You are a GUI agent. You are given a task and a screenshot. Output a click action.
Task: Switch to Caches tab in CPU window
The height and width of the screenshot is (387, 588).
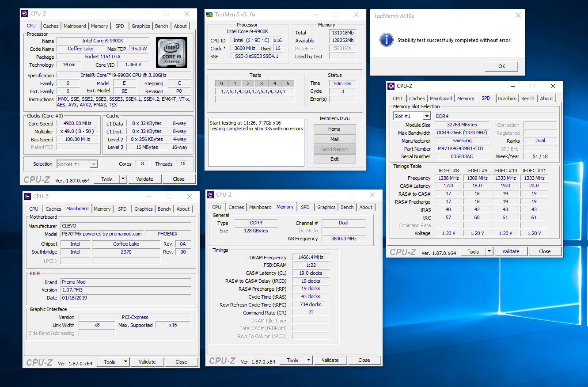[x=51, y=26]
